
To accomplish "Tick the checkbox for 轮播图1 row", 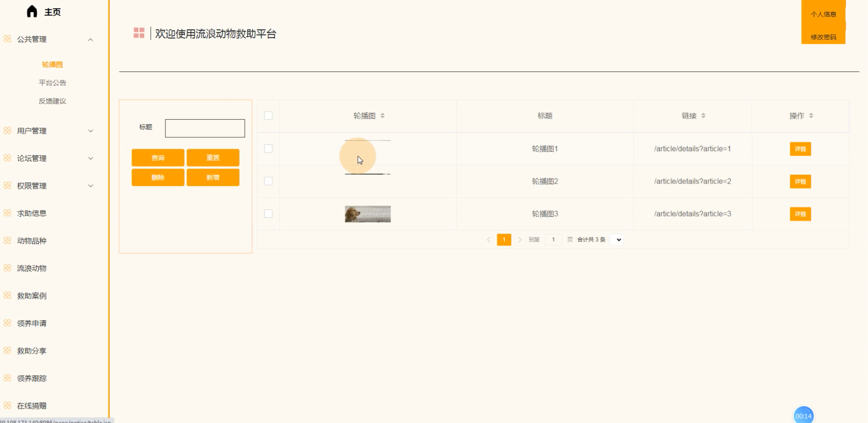I will tap(268, 149).
